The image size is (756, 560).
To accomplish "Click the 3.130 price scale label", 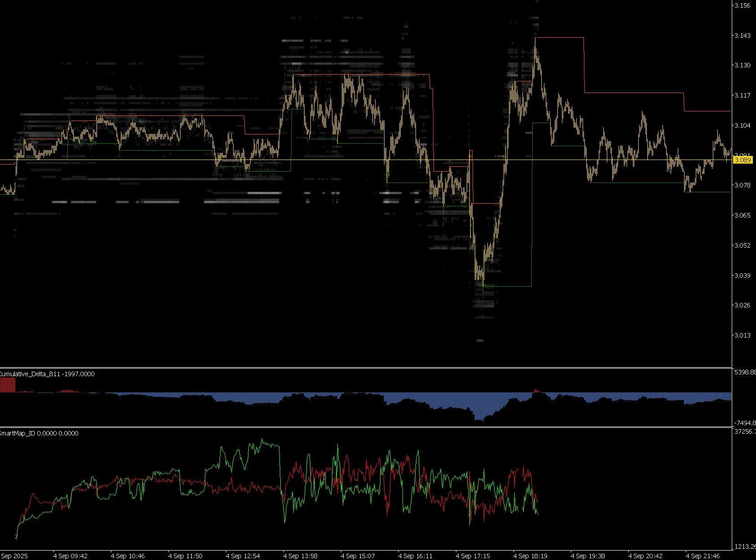I will [x=742, y=65].
